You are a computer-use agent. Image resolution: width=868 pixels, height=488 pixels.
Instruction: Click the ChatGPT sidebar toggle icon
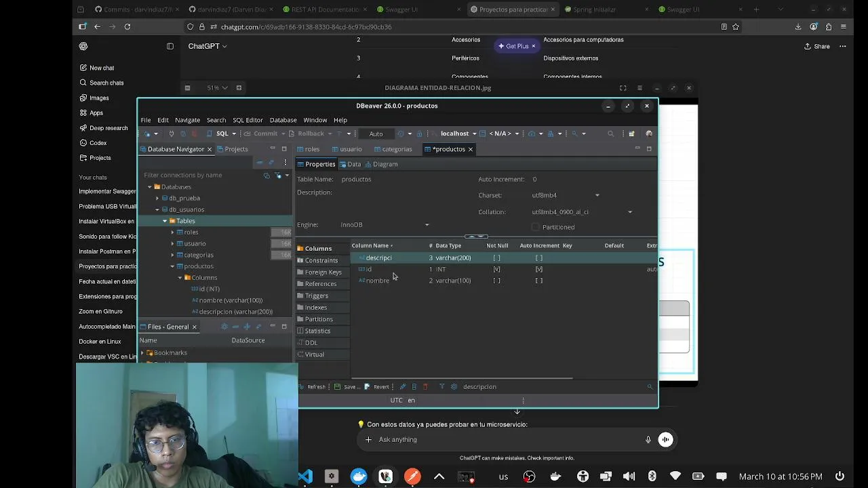tap(170, 46)
